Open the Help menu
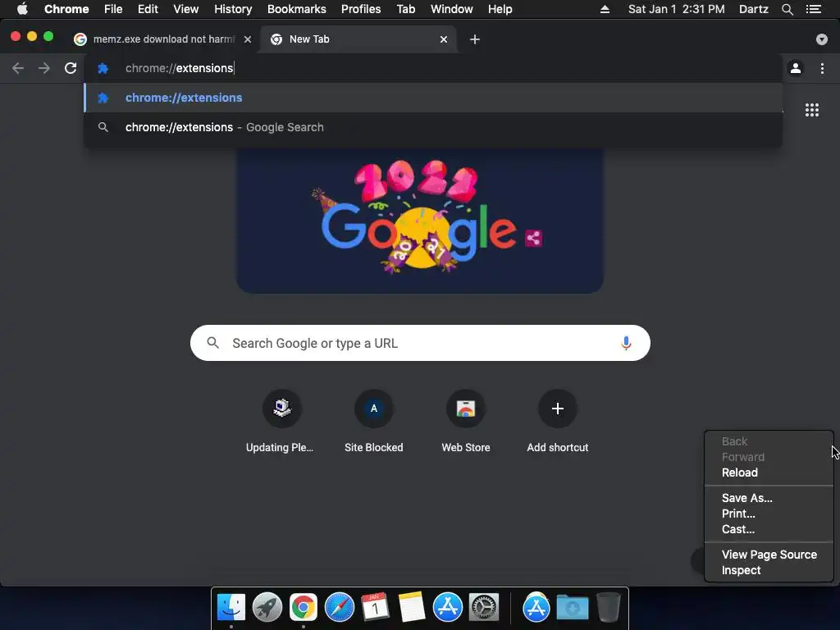Screen dimensions: 840x630 pyautogui.click(x=500, y=9)
